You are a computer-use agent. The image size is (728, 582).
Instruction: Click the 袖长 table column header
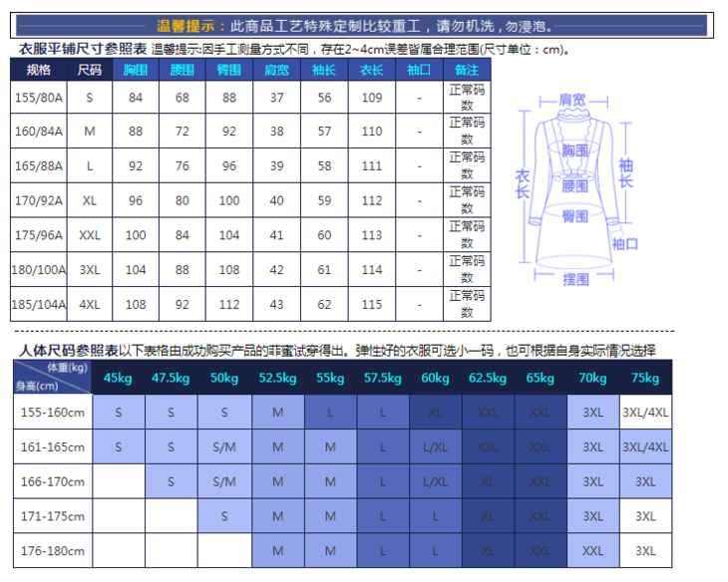pos(324,70)
